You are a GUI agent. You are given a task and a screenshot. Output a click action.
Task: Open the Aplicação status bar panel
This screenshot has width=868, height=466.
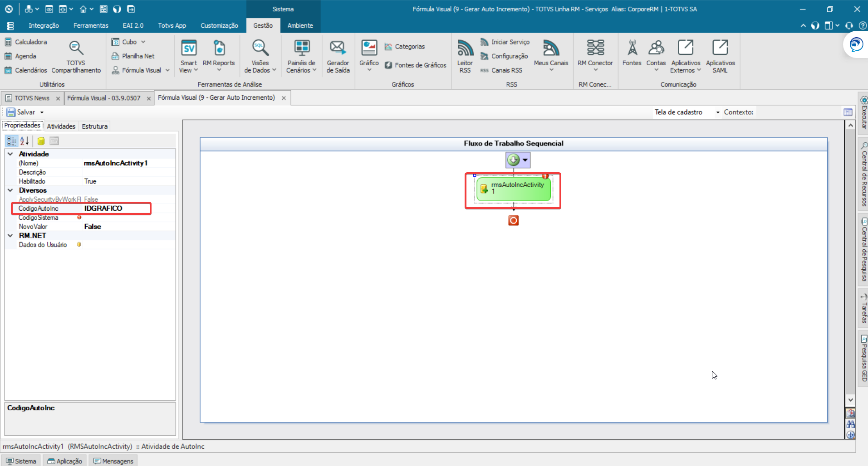tap(65, 461)
